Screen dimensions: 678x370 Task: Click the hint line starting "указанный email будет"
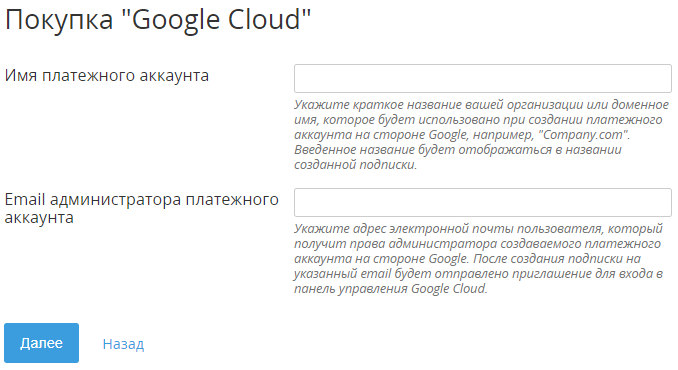tap(479, 274)
